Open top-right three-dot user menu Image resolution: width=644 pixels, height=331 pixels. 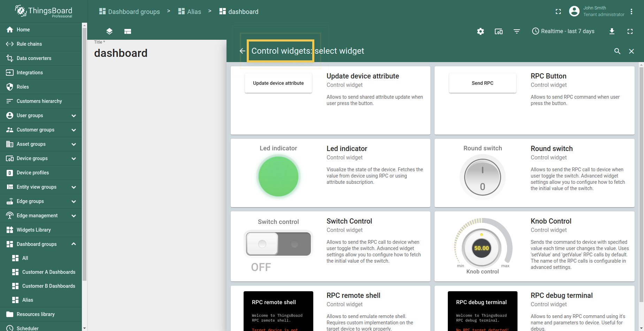tap(631, 12)
